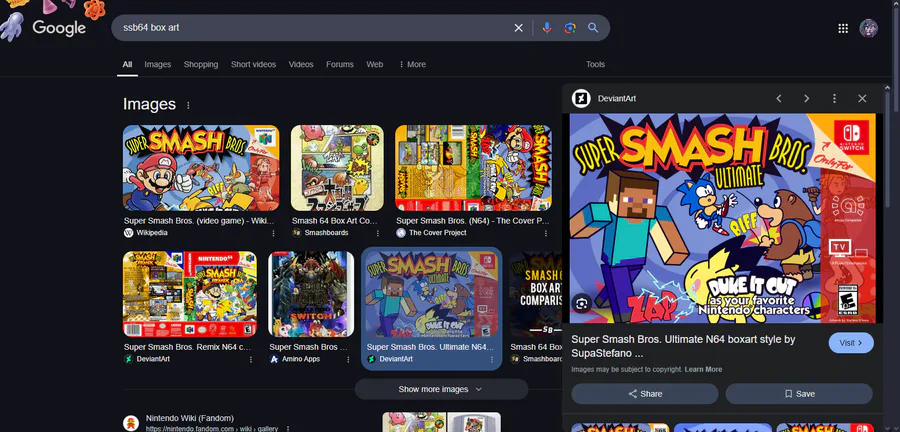This screenshot has height=432, width=900.
Task: Close the image preview panel
Action: (x=862, y=99)
